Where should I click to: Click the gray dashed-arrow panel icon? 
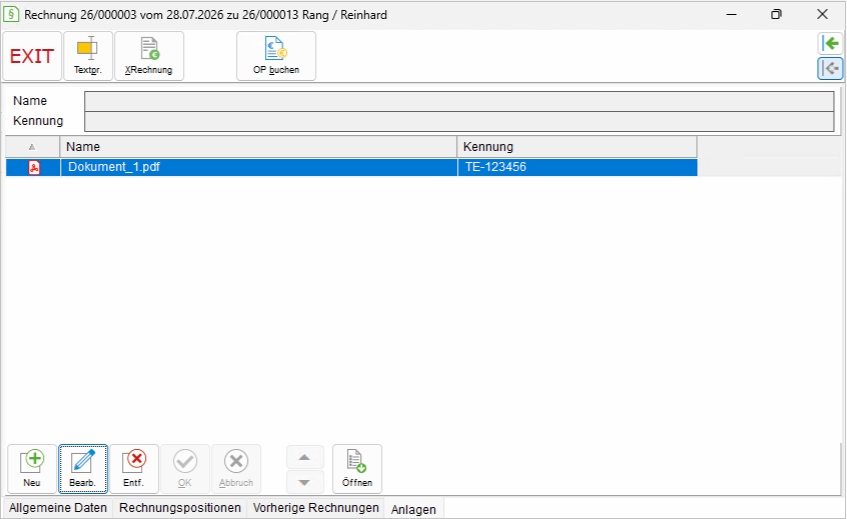coord(830,69)
